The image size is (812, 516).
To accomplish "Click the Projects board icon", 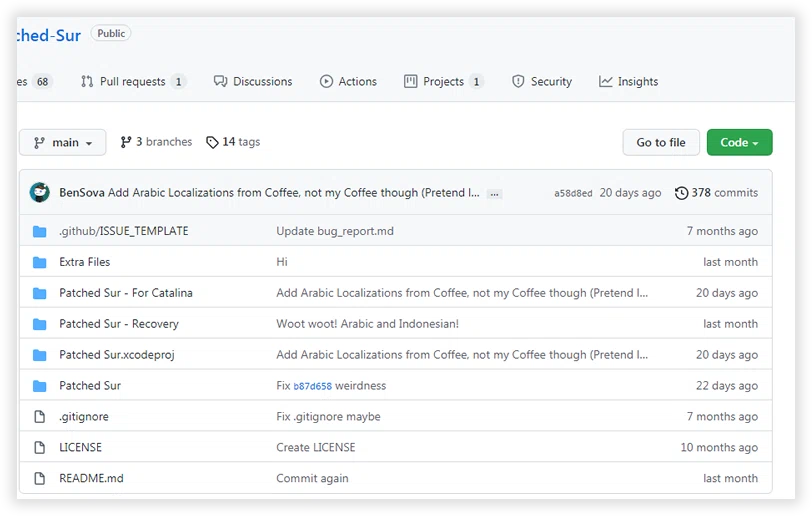I will point(411,81).
